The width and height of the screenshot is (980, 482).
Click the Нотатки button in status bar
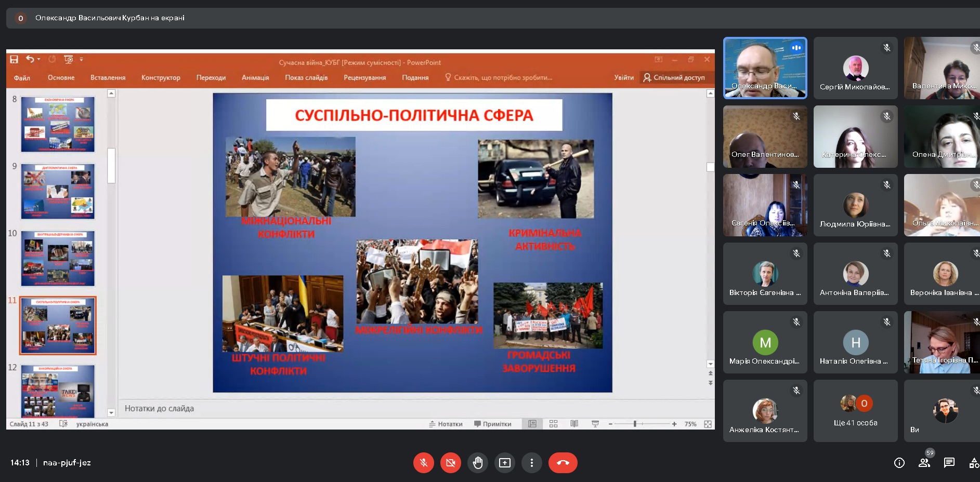click(446, 424)
